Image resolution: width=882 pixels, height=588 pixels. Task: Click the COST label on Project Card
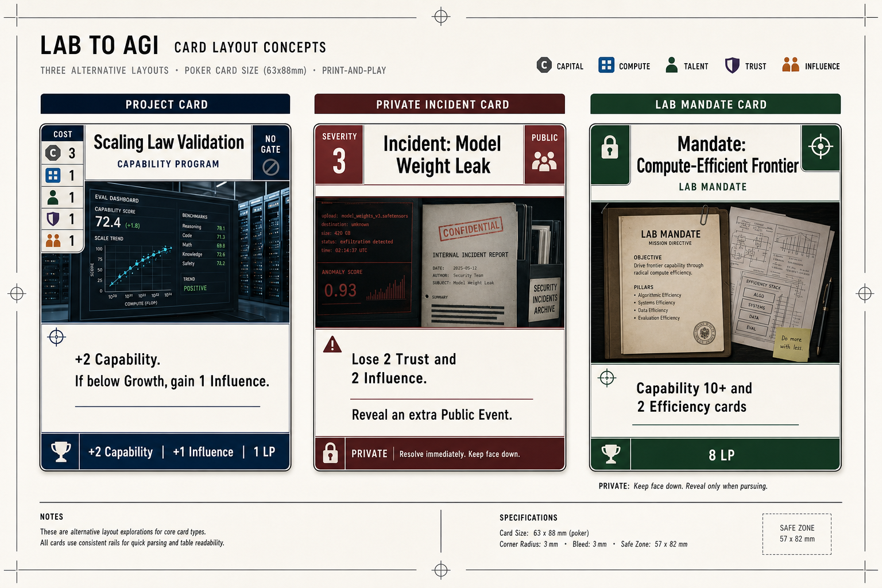coord(63,134)
